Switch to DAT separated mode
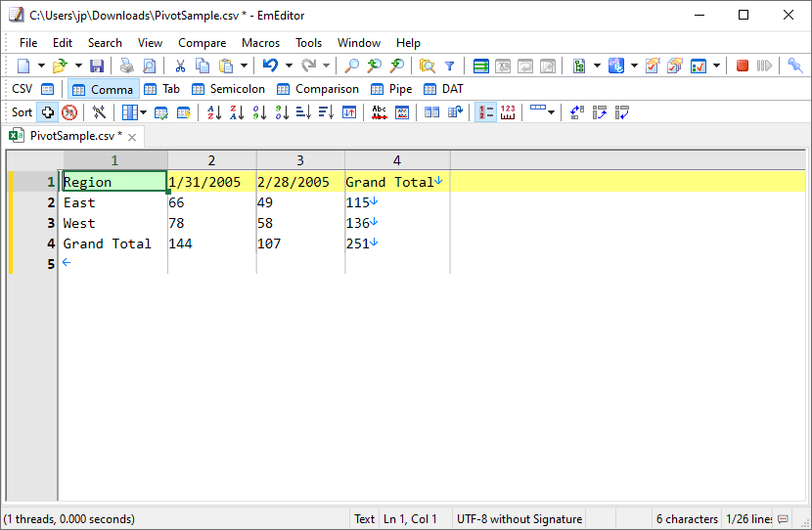 click(443, 90)
